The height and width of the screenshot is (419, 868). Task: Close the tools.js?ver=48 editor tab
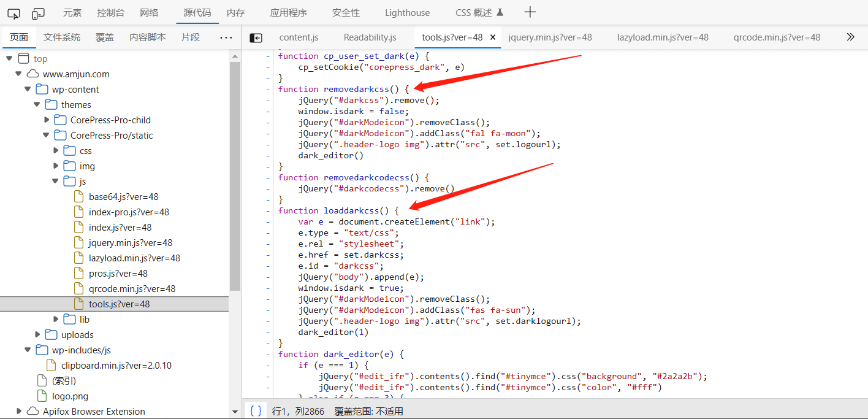click(492, 37)
